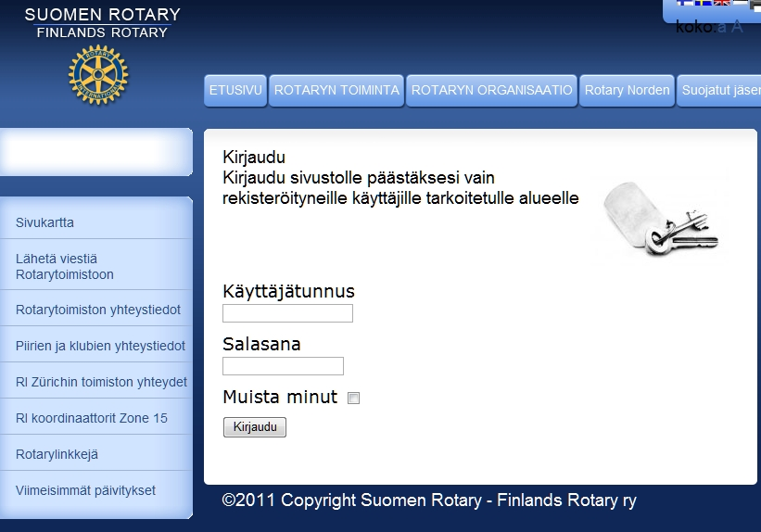
Task: Open RI Zürichin toimiston yhteydet link
Action: pyautogui.click(x=101, y=382)
